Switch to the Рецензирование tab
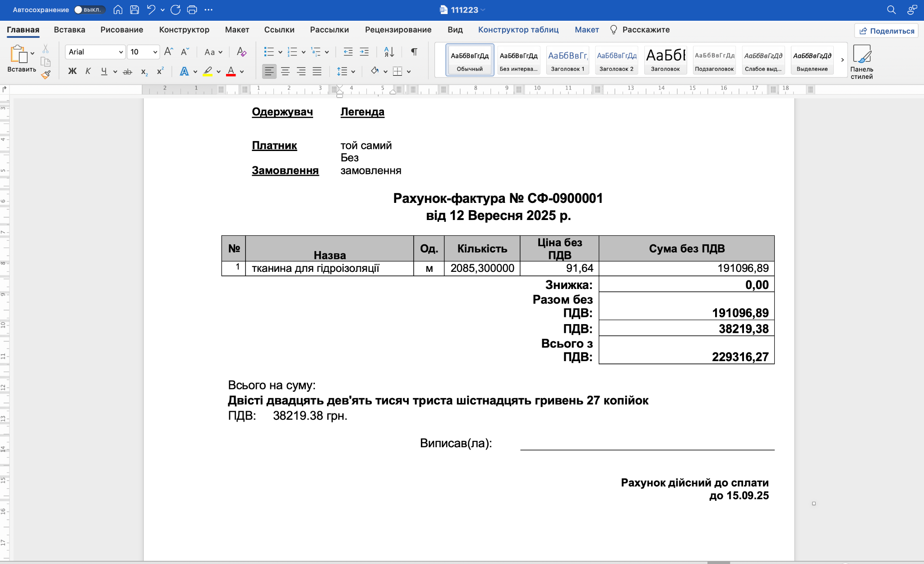 [398, 30]
